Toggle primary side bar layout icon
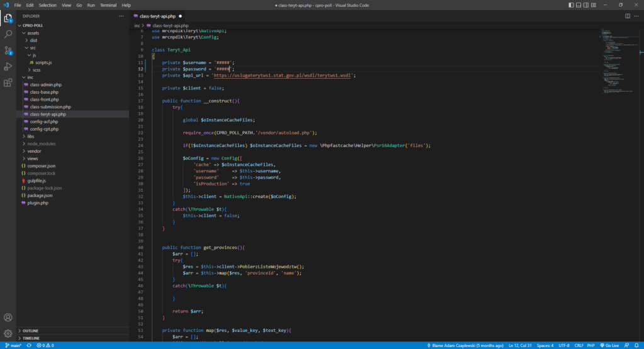Screen dimensions: 644x349 pyautogui.click(x=571, y=5)
